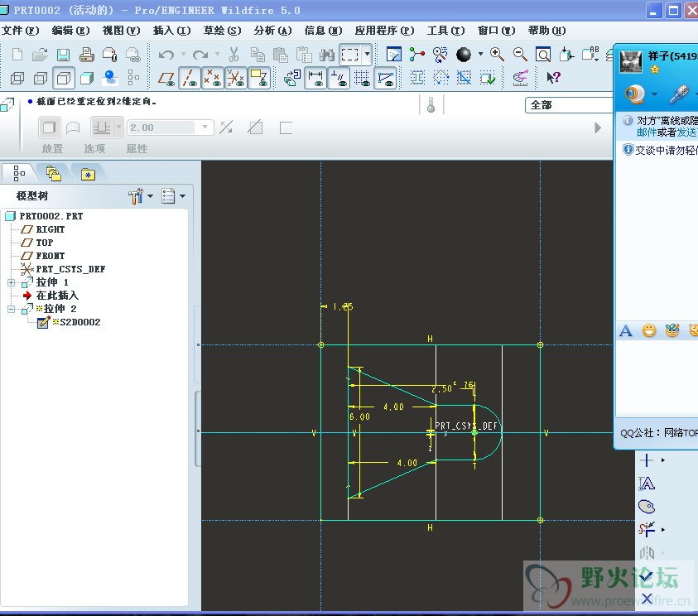Open the 2.00 depth value dropdown
Image resolution: width=698 pixels, height=616 pixels.
tap(205, 128)
